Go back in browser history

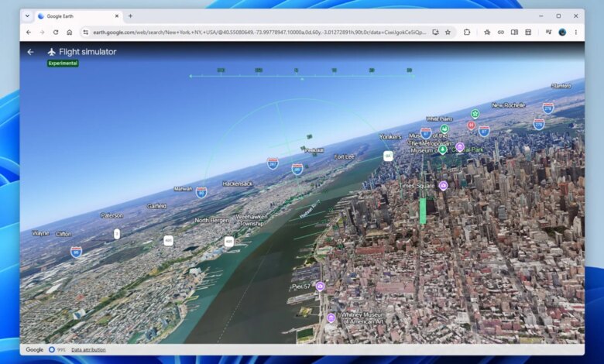(x=29, y=33)
